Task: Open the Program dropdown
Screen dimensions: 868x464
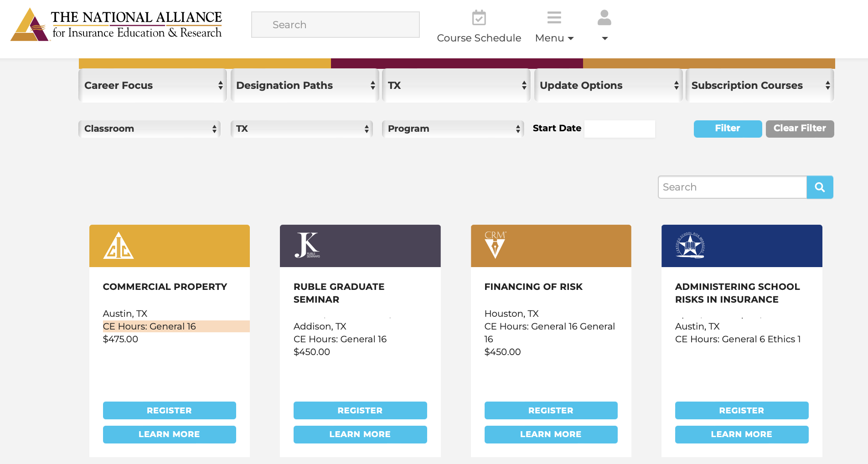Action: (453, 129)
